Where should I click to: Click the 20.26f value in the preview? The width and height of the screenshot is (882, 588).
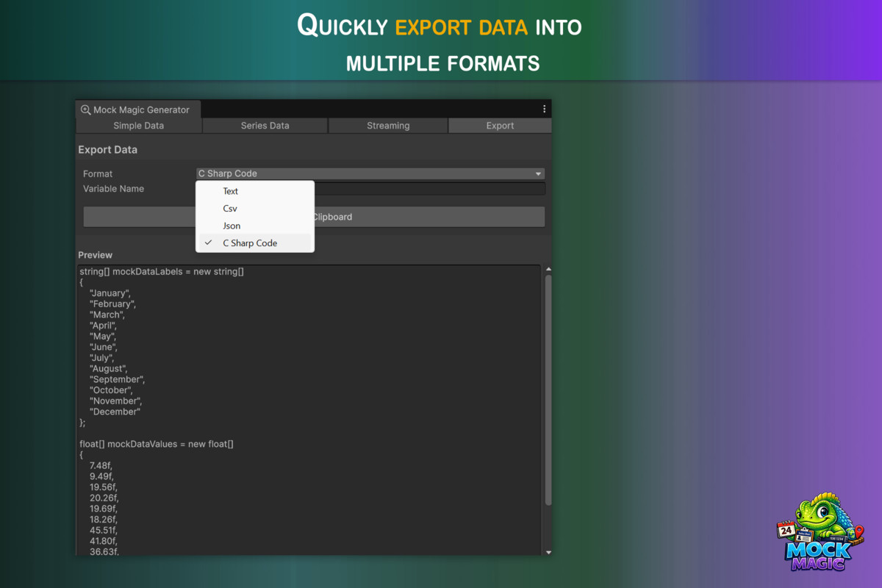pos(103,498)
